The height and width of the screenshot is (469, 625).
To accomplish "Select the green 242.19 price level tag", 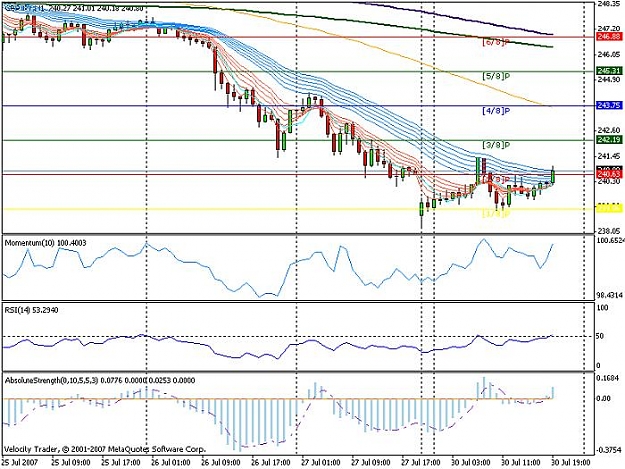I will (x=609, y=139).
